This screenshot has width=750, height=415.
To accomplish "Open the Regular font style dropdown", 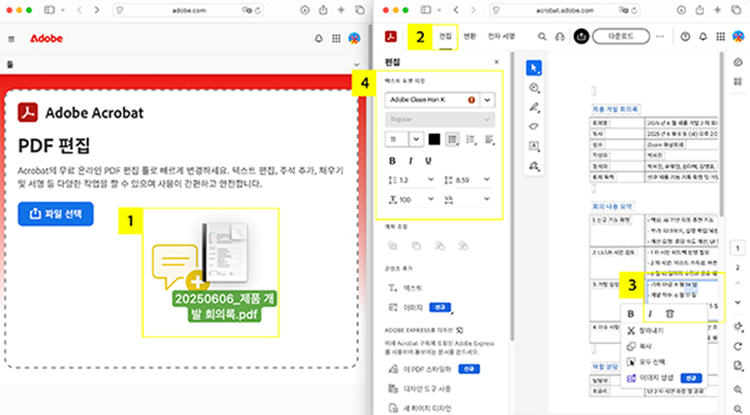I will 440,120.
